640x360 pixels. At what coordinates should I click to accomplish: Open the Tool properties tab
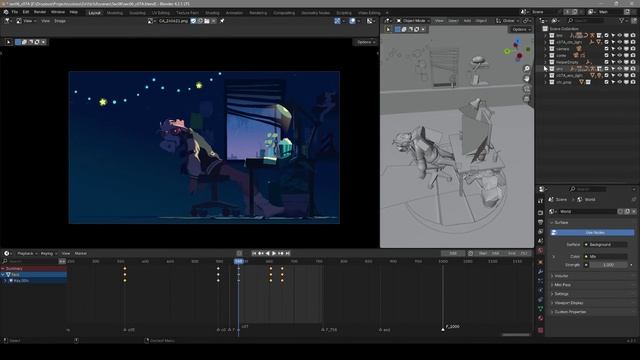click(x=540, y=201)
